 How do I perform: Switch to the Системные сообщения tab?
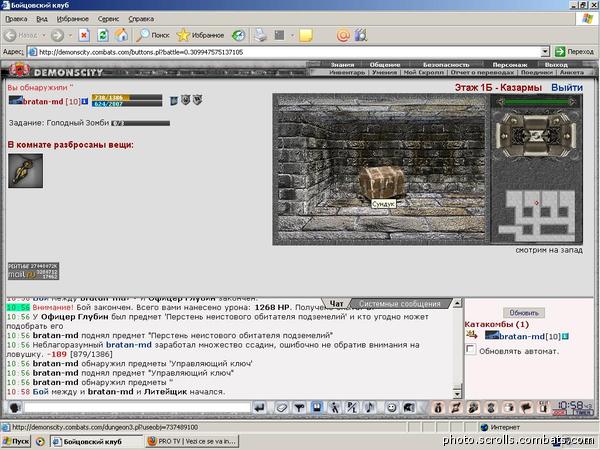[399, 303]
